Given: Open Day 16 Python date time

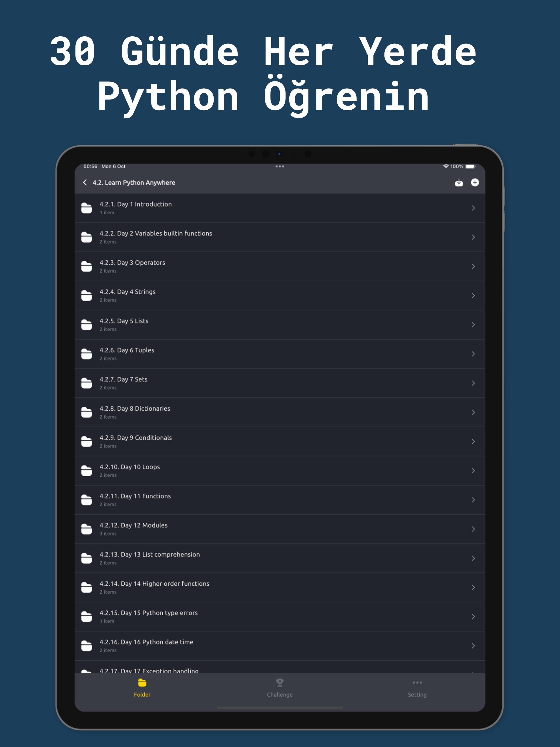Looking at the screenshot, I should tap(146, 642).
